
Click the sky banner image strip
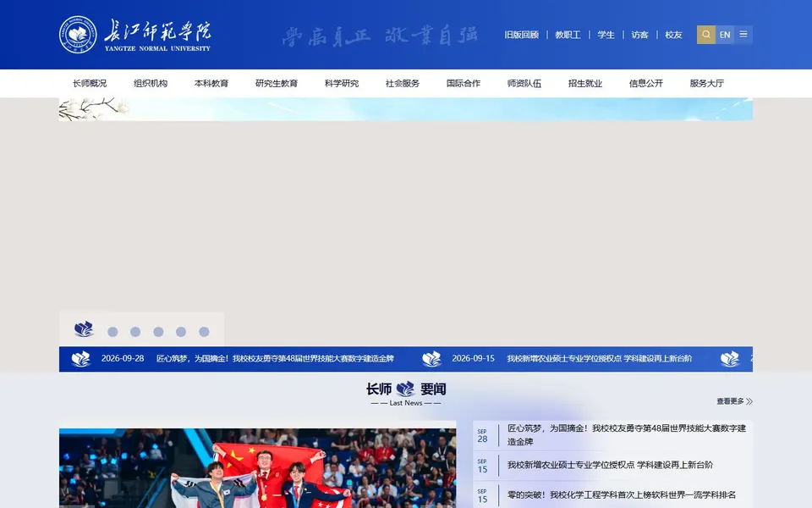pyautogui.click(x=406, y=109)
